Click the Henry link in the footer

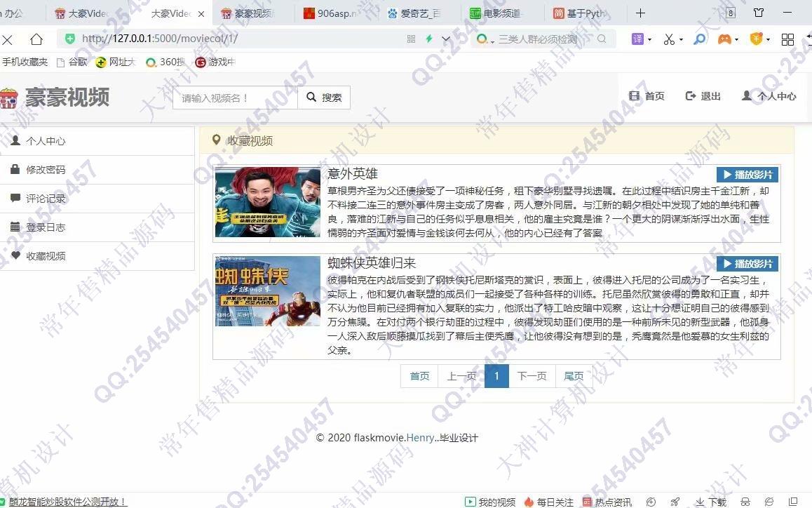421,438
